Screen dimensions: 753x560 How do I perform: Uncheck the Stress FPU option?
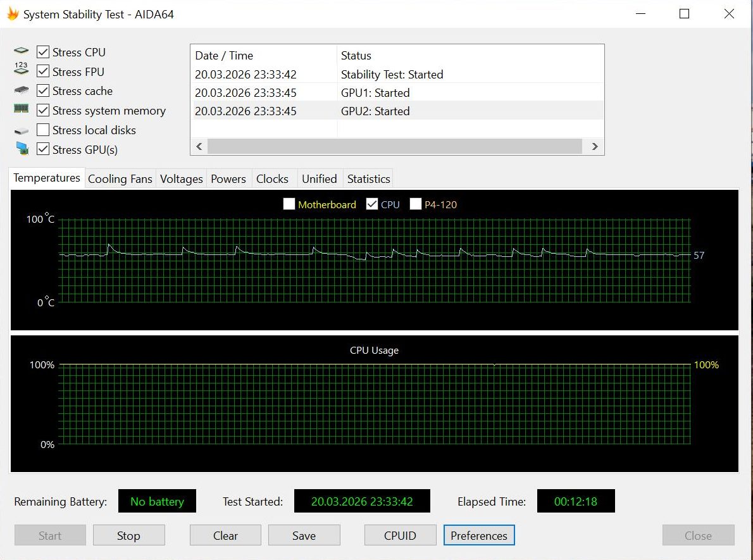[x=43, y=71]
